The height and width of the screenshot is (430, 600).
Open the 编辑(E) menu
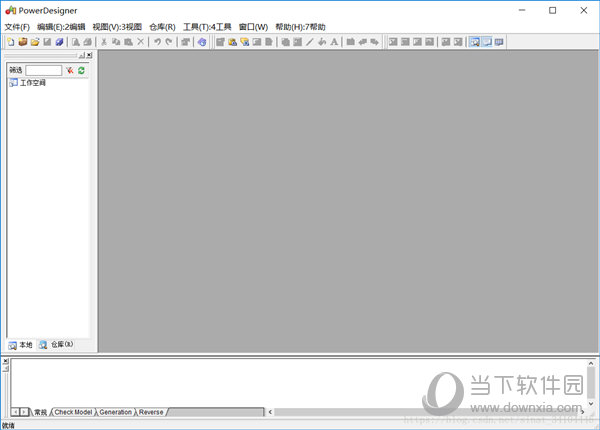coord(61,27)
